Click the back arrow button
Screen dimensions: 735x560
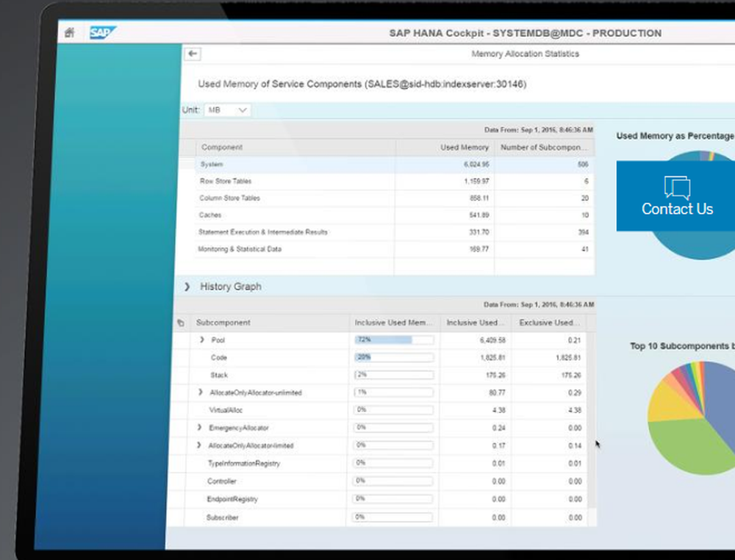[192, 54]
